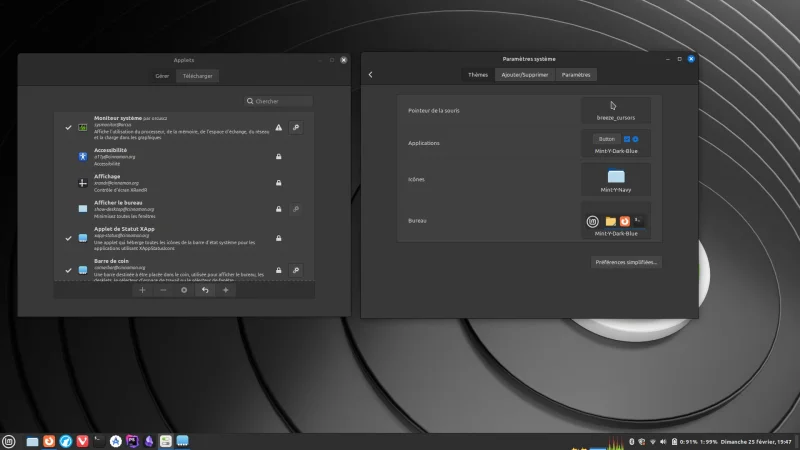Viewport: 800px width, 450px height.
Task: Select the Paramètres tab in themes window
Action: pos(576,74)
